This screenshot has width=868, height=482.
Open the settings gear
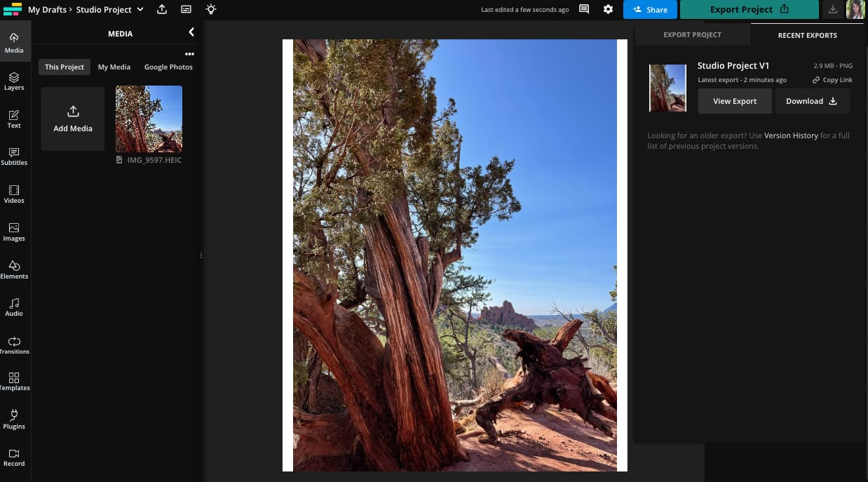(608, 9)
